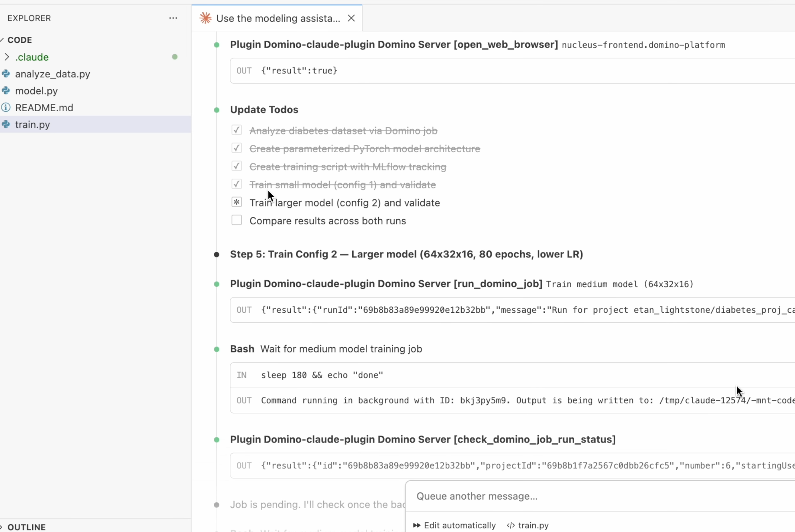
Task: Switch to the Use the modeling assistant tab
Action: (278, 18)
